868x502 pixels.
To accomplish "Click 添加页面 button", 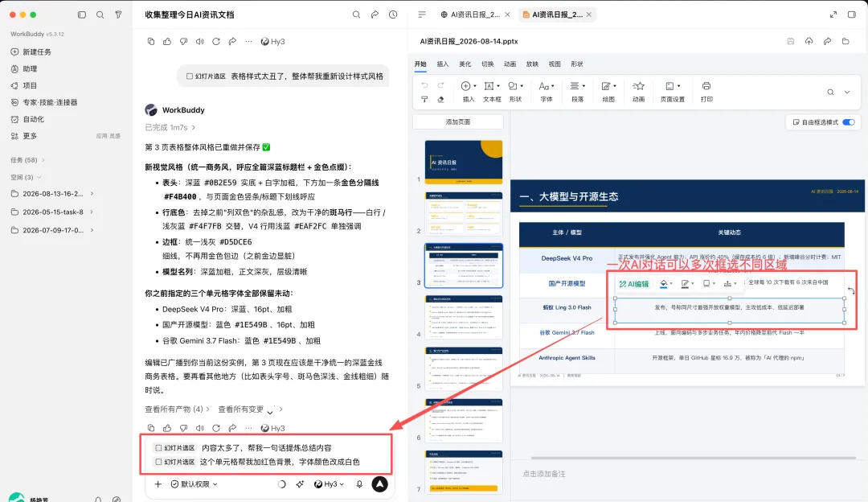I will (x=458, y=122).
